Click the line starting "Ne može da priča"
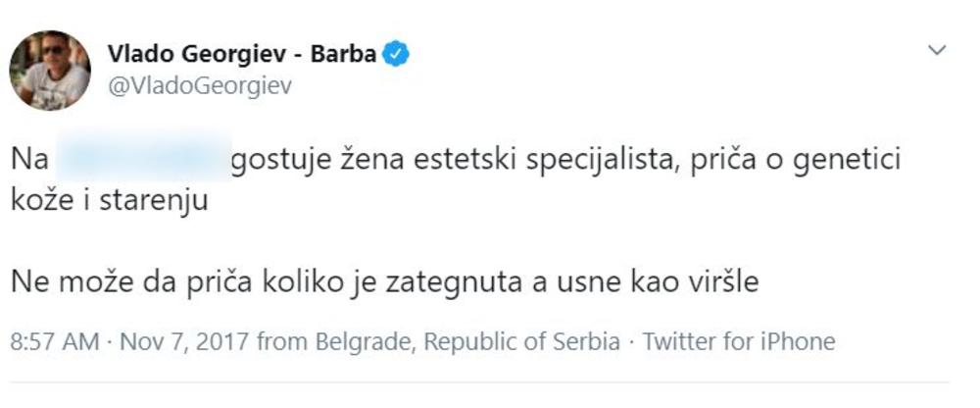 [386, 284]
